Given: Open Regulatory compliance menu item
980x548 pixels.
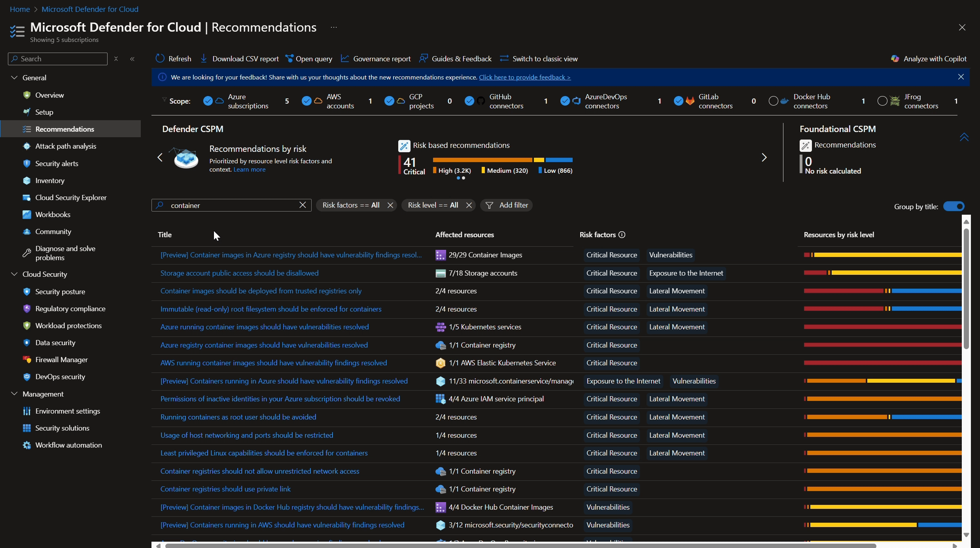Looking at the screenshot, I should tap(70, 309).
